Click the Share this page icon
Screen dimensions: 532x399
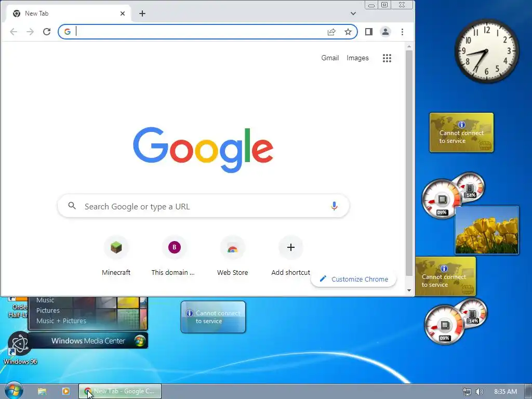coord(331,32)
